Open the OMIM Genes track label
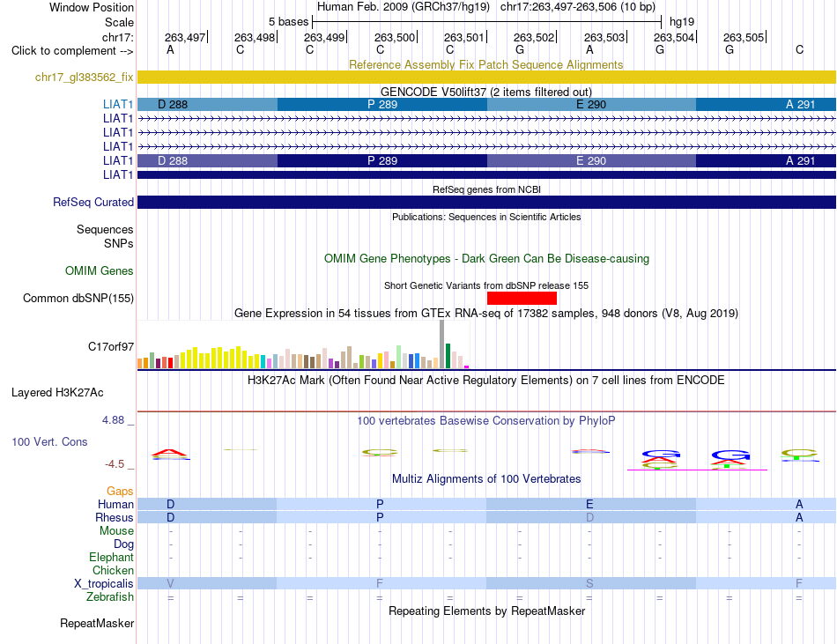Viewport: 837px width, 644px height. click(100, 271)
